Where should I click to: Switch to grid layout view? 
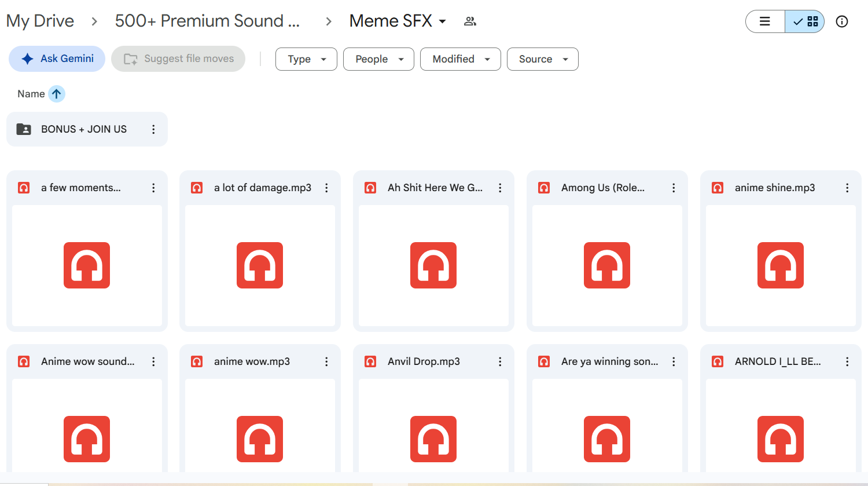805,21
